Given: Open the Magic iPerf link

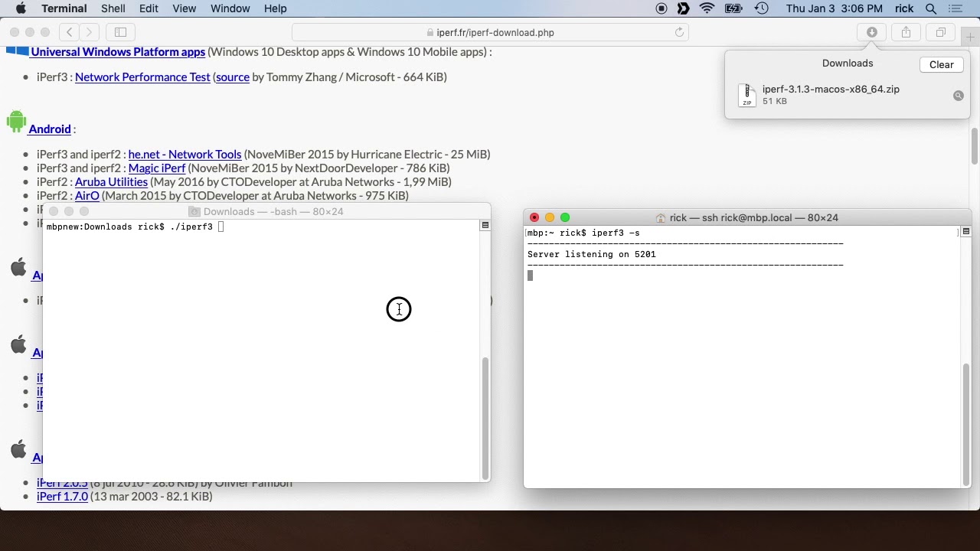Looking at the screenshot, I should (x=157, y=168).
